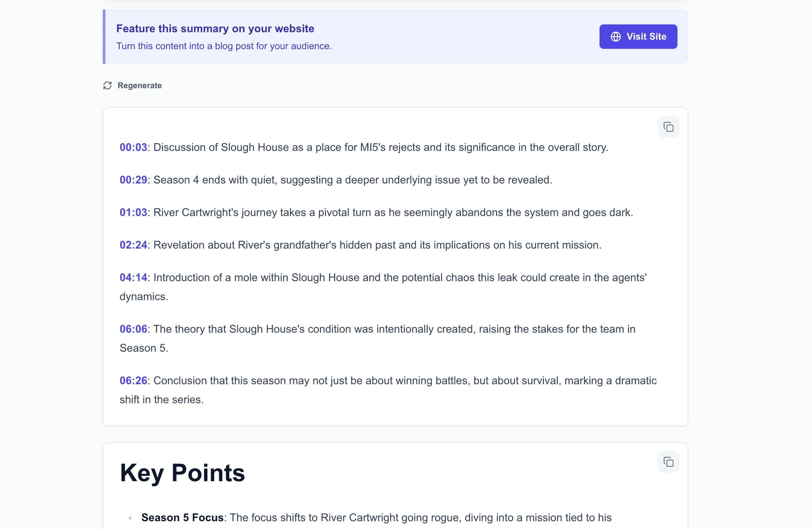Viewport: 812px width, 529px height.
Task: Click the Season 5 Focus bullet text
Action: click(182, 517)
